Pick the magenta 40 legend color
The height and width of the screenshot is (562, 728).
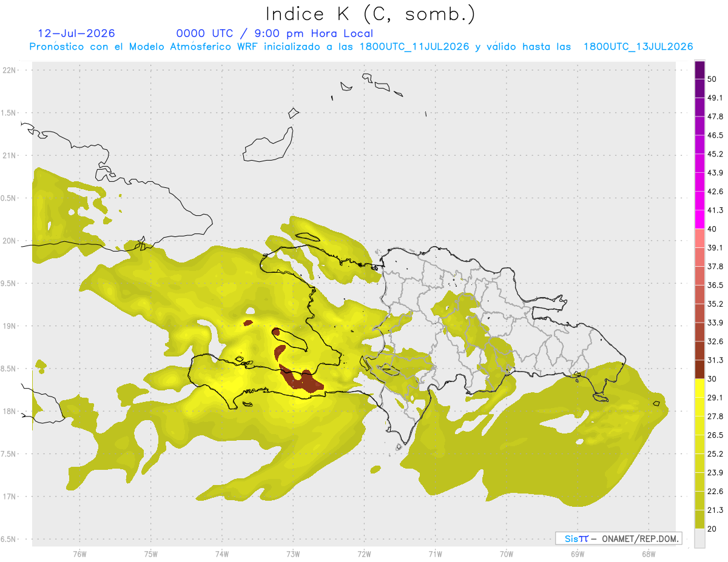coord(699,219)
